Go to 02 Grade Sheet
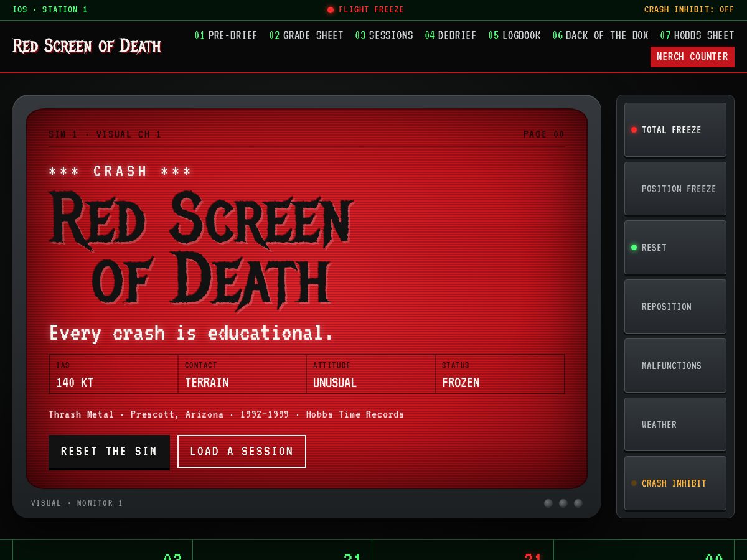This screenshot has width=747, height=560. tap(306, 35)
